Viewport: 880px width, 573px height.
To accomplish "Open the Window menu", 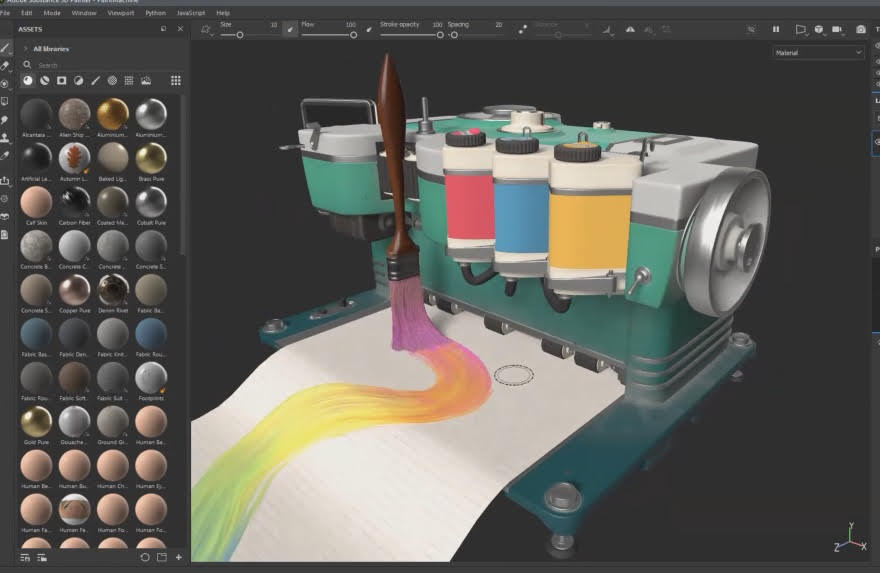I will (x=84, y=12).
